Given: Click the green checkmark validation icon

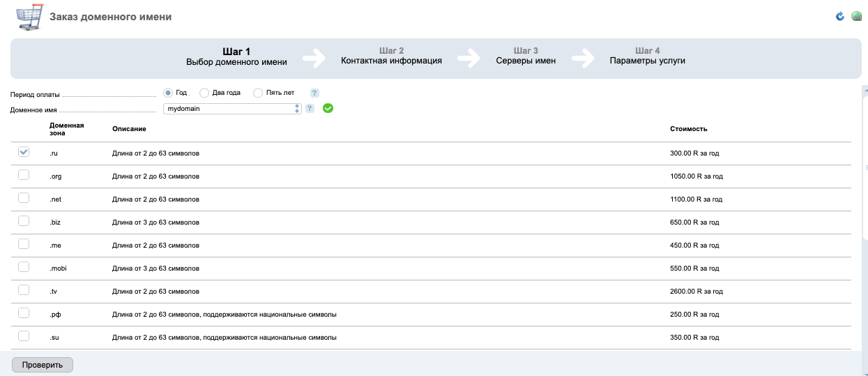Looking at the screenshot, I should (328, 108).
